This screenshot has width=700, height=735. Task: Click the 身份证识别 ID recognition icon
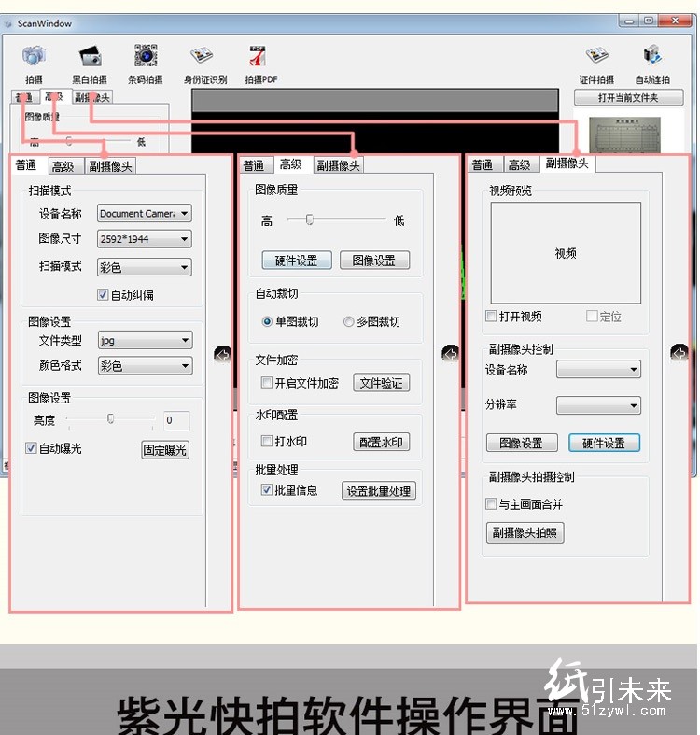click(204, 59)
